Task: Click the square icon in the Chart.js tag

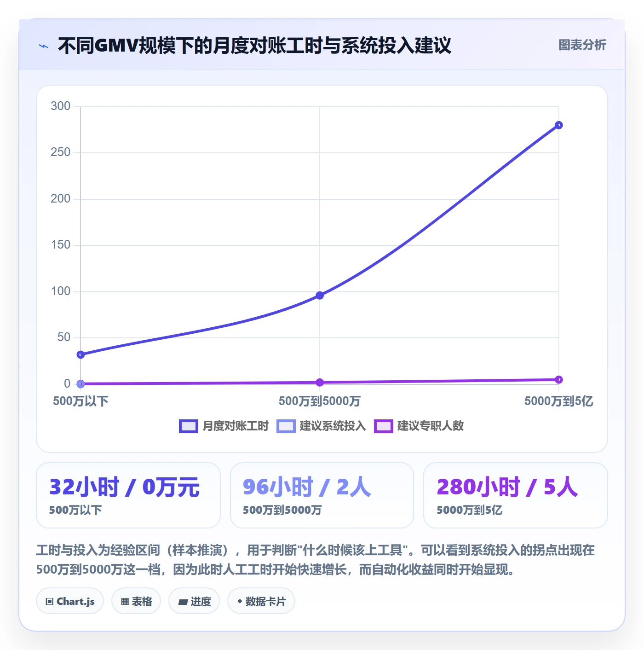Action: tap(50, 602)
